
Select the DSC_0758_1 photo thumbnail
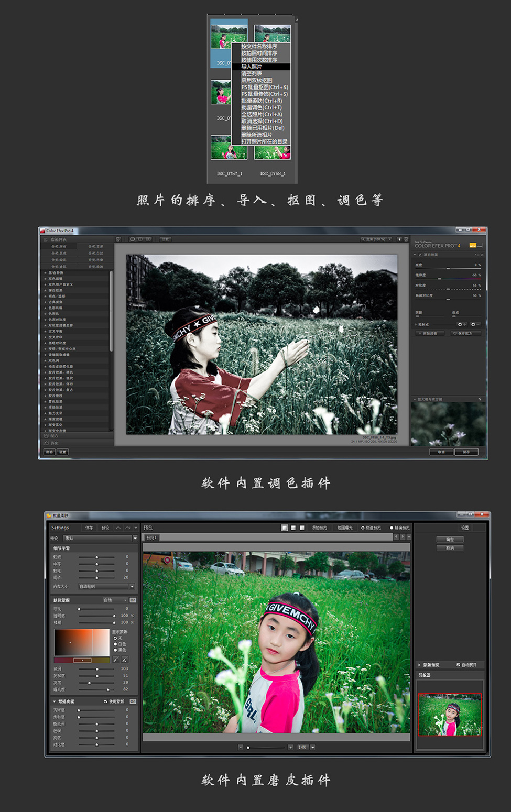(273, 152)
